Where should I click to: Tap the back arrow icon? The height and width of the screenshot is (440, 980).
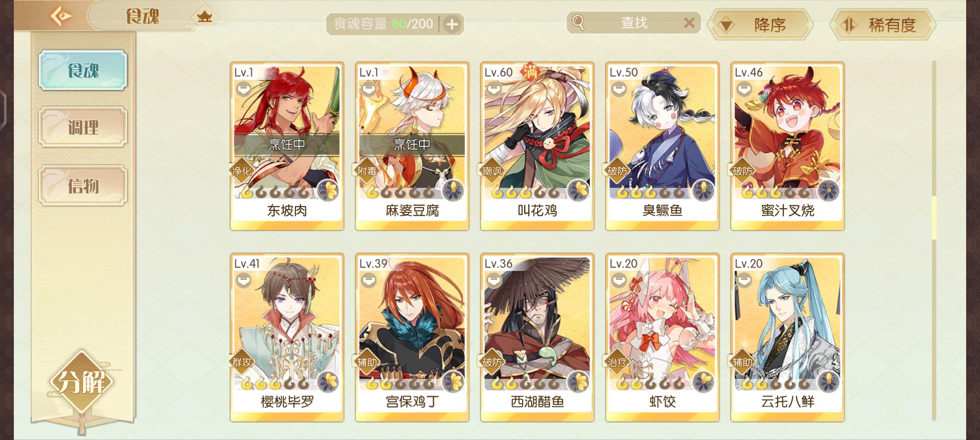pyautogui.click(x=61, y=17)
